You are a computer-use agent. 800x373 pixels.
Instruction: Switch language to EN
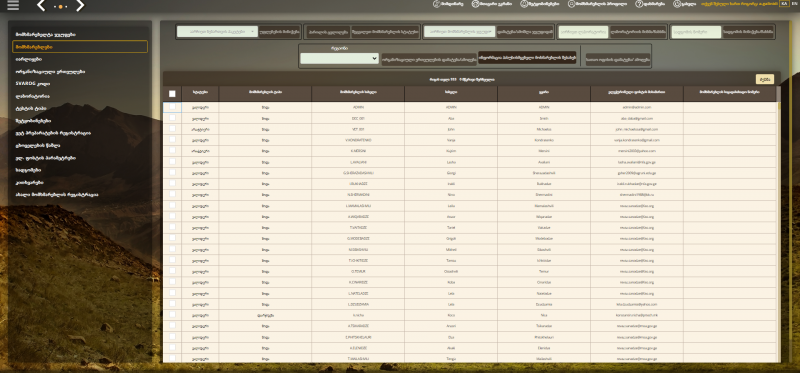point(795,4)
